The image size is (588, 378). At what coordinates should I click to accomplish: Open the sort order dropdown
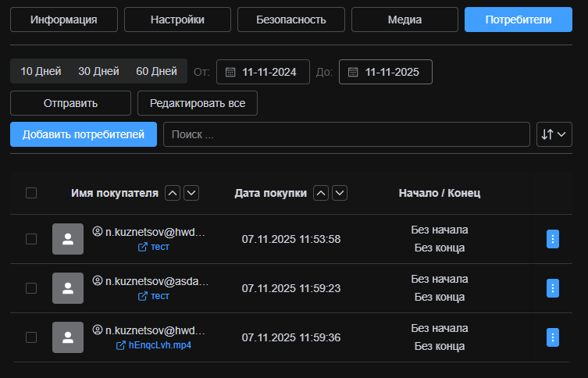[x=554, y=134]
